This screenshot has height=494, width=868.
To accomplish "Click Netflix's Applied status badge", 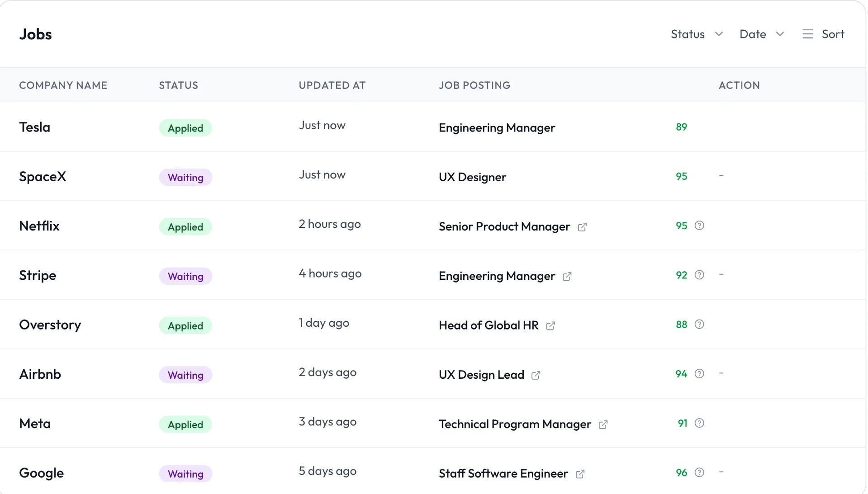I will [x=185, y=227].
